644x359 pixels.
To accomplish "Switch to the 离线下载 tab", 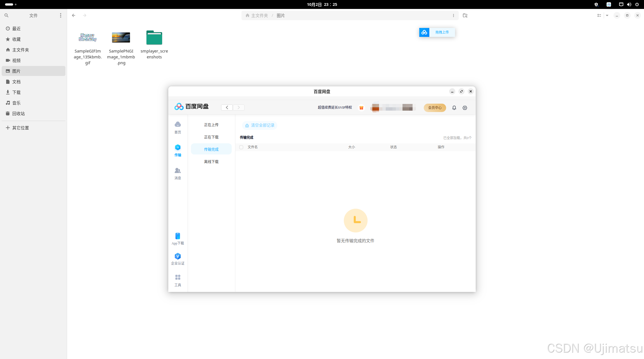I will [211, 162].
